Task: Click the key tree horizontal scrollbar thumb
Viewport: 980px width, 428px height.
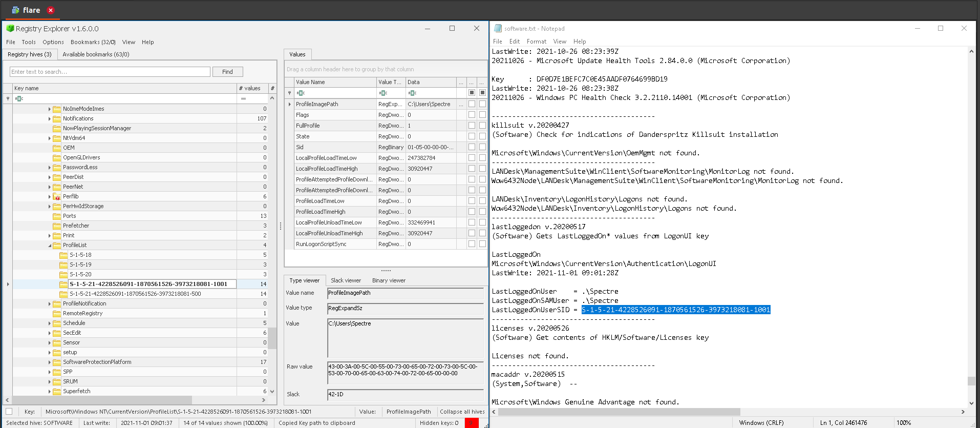Action: click(102, 400)
